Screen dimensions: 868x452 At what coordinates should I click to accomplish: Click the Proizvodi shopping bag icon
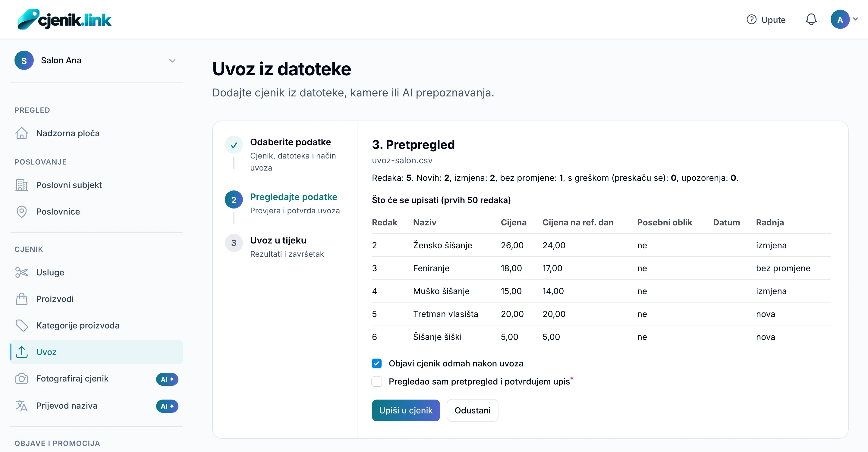[22, 299]
